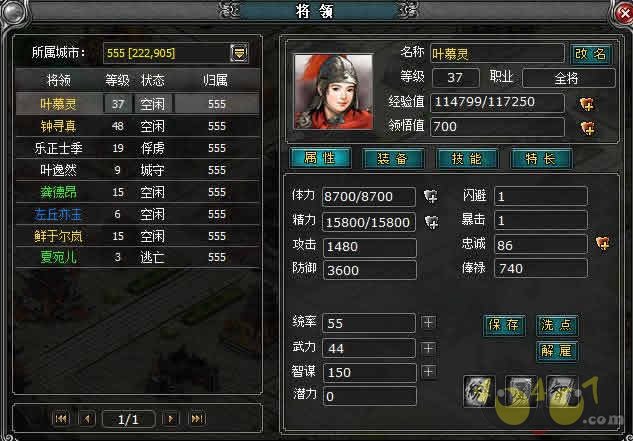
Task: Increase 统率 with its plus button
Action: click(x=428, y=322)
